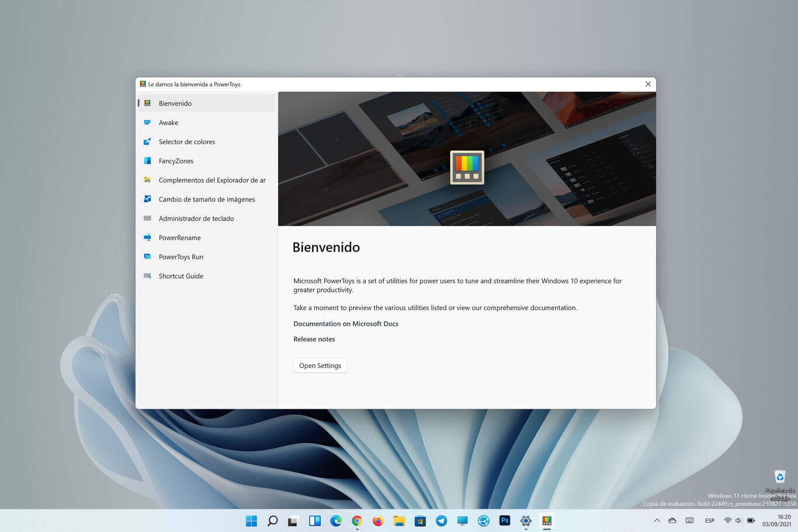This screenshot has height=532, width=798.
Task: Open the Awake utility page
Action: tap(206, 123)
